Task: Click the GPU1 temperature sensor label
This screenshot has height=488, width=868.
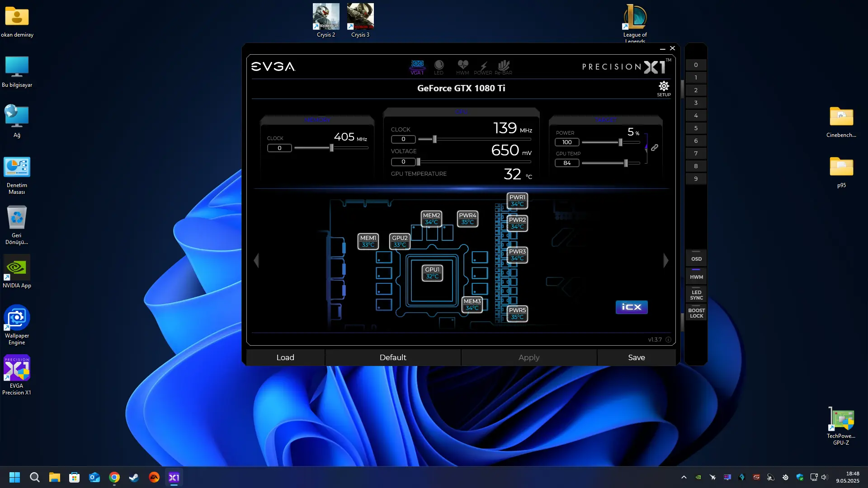Action: 432,273
